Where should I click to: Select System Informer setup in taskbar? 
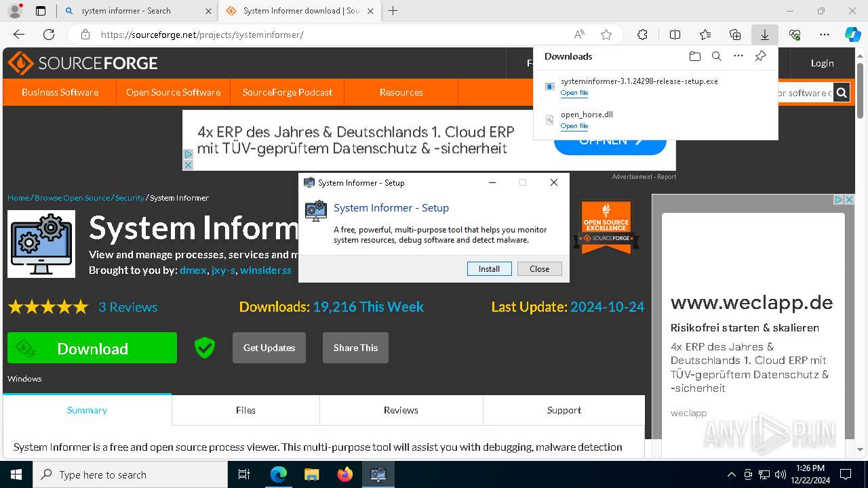click(x=378, y=474)
